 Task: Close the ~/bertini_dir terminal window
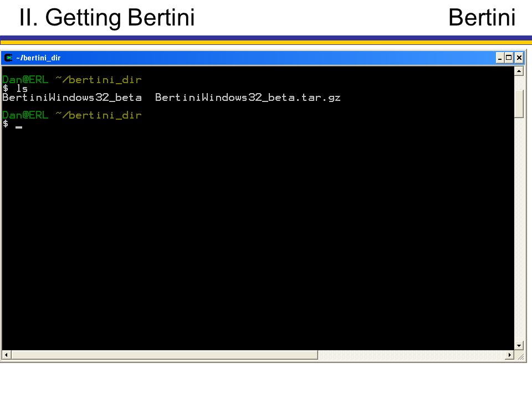pos(519,58)
